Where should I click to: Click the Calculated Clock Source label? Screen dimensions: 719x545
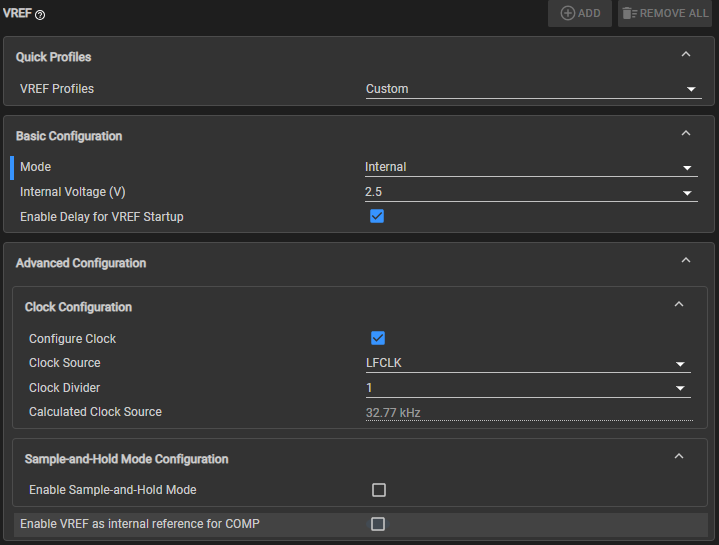pos(95,412)
